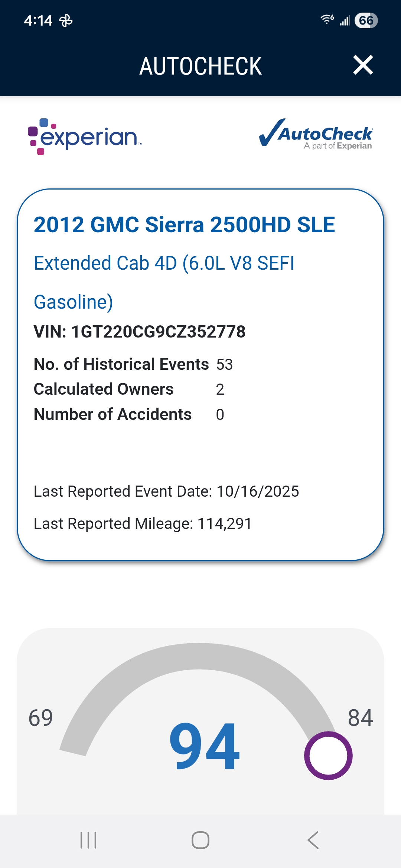Tap the VIN number text
This screenshot has width=401, height=868.
pyautogui.click(x=140, y=332)
